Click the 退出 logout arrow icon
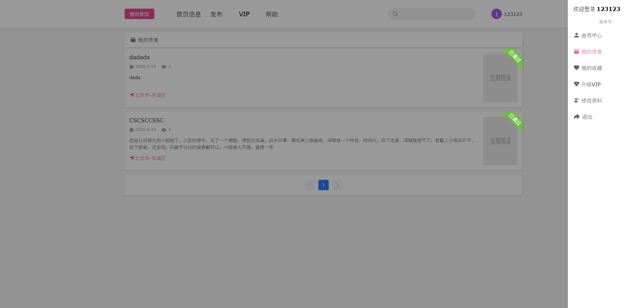644x308 pixels. [577, 117]
